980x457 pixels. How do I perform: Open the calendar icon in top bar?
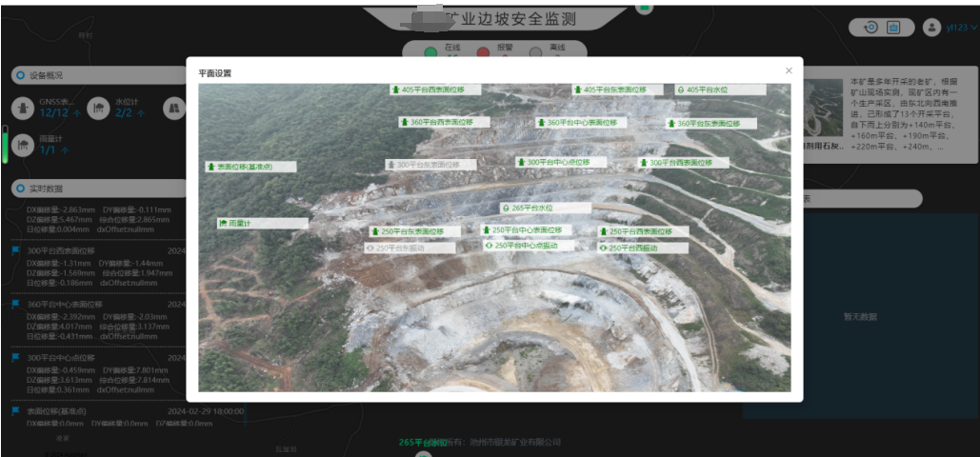click(x=893, y=28)
